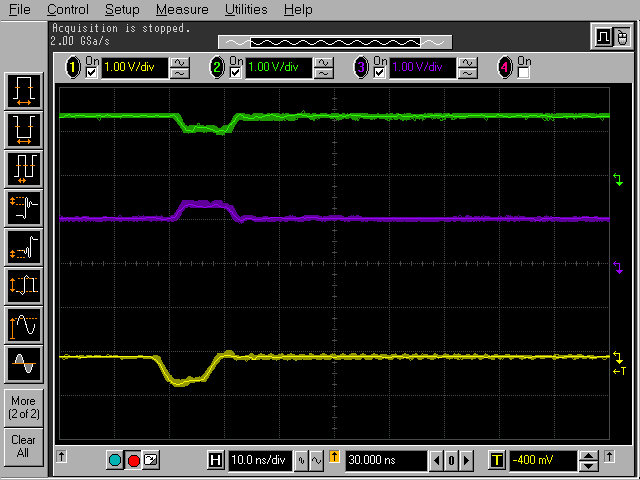Select the preshoot measurement icon
Screen dimensions: 640x480
(23, 247)
